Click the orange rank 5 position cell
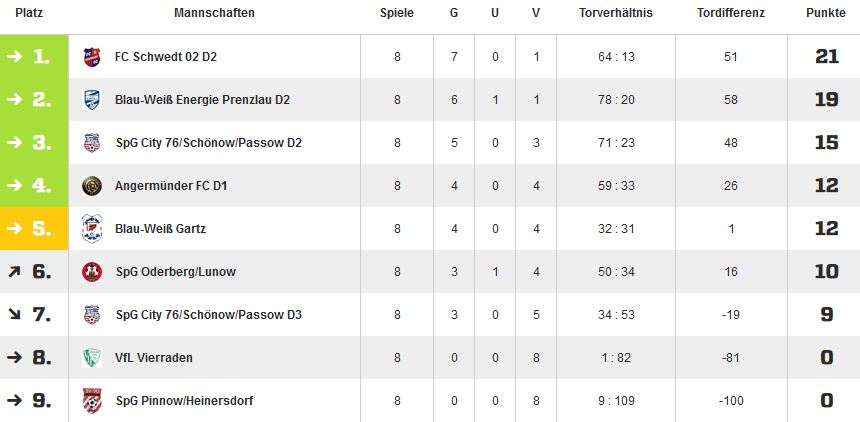Viewport: 860px width, 422px height. 34,229
